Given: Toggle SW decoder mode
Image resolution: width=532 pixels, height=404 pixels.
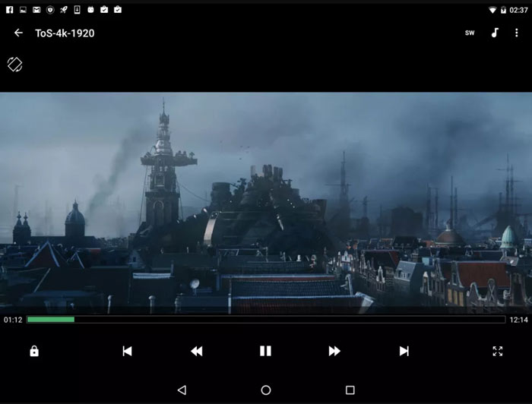Looking at the screenshot, I should (470, 33).
